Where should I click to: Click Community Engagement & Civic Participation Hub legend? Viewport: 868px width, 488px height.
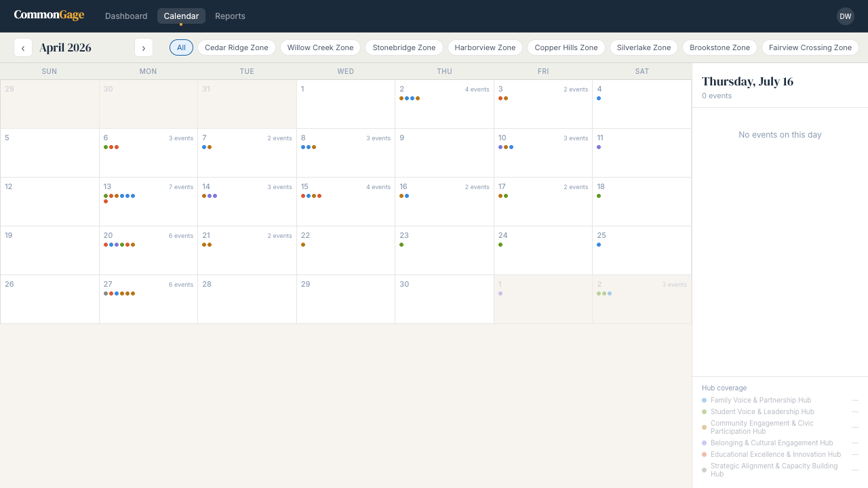tap(780, 427)
